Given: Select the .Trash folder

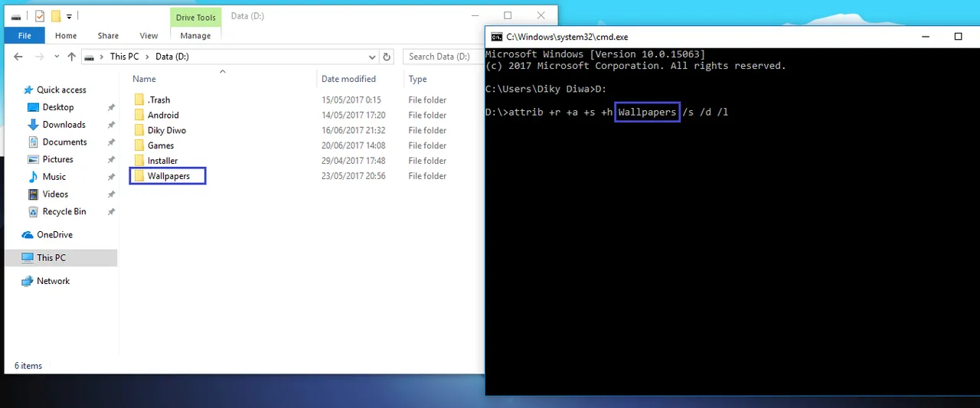Looking at the screenshot, I should pyautogui.click(x=158, y=100).
